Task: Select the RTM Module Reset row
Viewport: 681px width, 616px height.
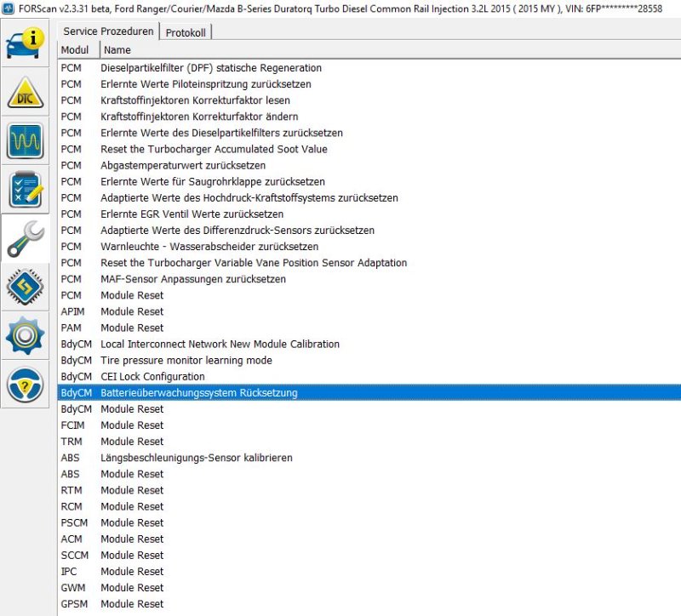Action: (x=369, y=490)
